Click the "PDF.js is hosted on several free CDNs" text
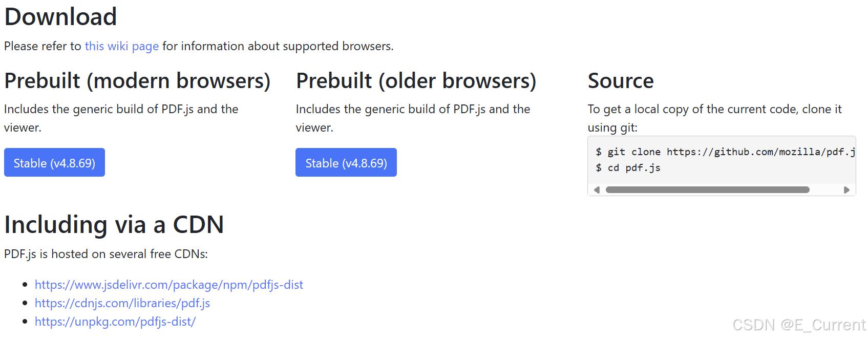This screenshot has width=868, height=340. point(106,254)
